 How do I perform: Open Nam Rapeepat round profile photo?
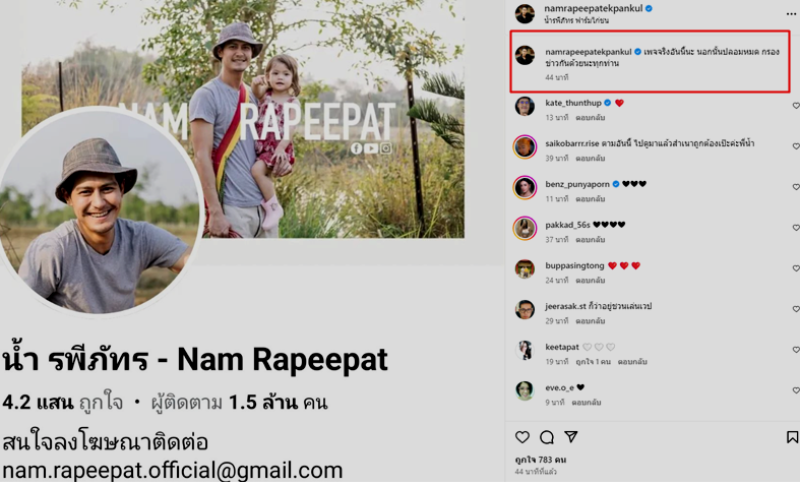tap(100, 212)
